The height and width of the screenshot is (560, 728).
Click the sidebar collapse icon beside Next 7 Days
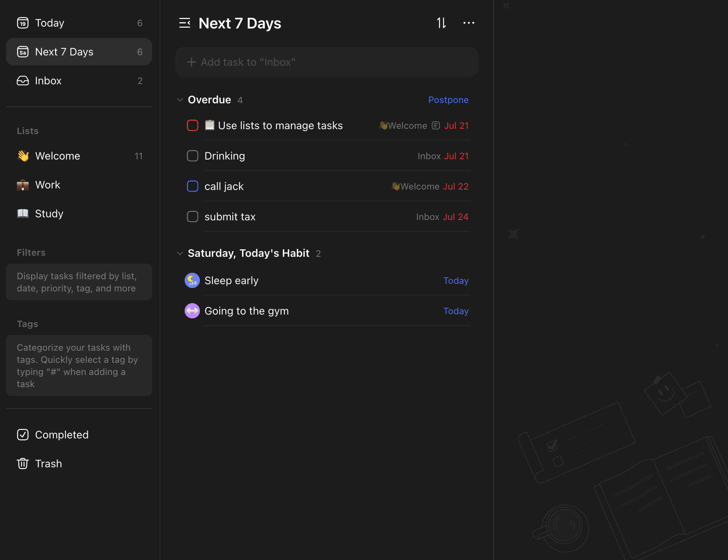[x=185, y=23]
